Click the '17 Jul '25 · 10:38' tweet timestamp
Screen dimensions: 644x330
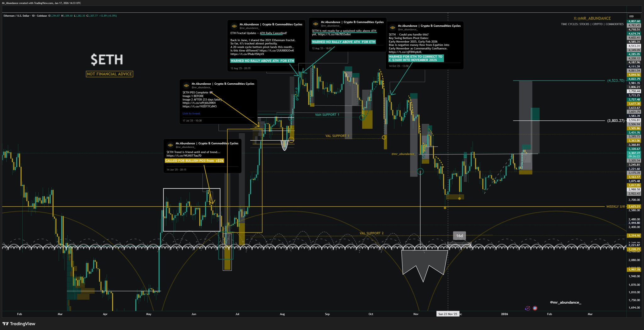[x=192, y=120]
